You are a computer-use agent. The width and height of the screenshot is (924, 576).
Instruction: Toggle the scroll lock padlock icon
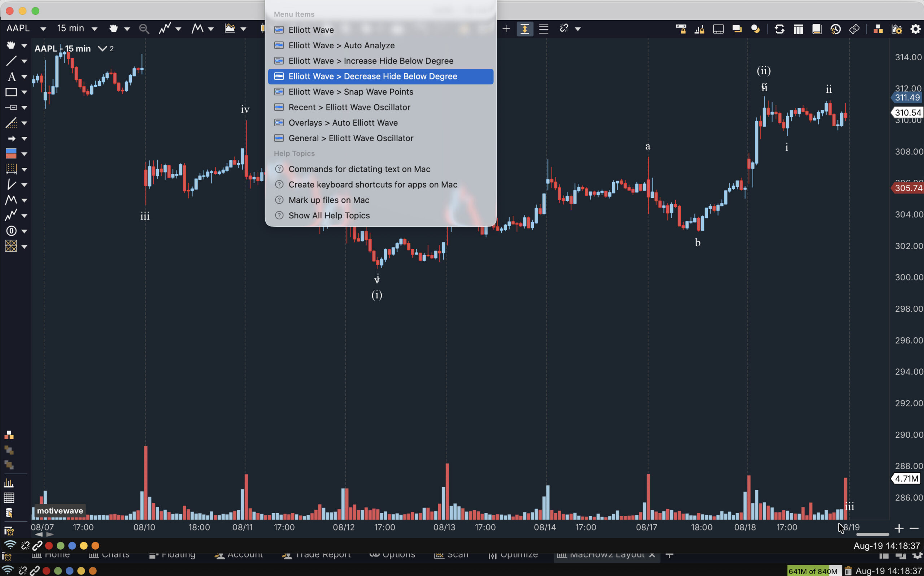[681, 29]
